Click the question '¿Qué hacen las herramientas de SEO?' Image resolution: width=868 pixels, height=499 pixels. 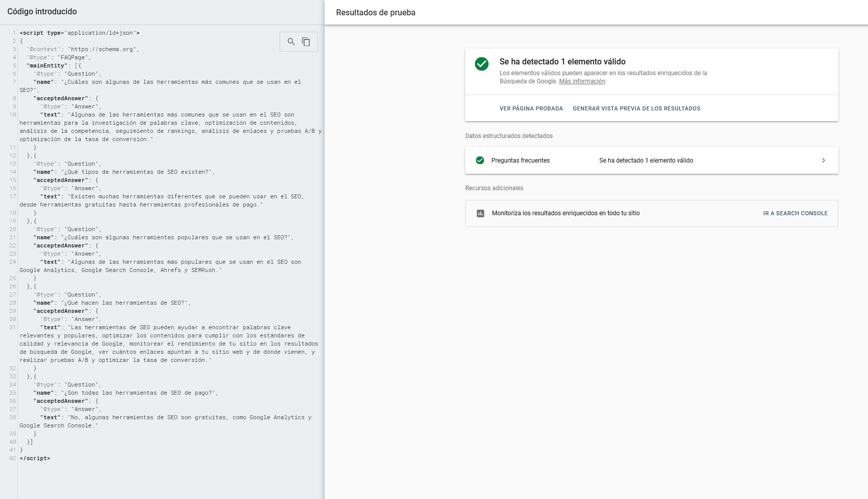pos(124,303)
